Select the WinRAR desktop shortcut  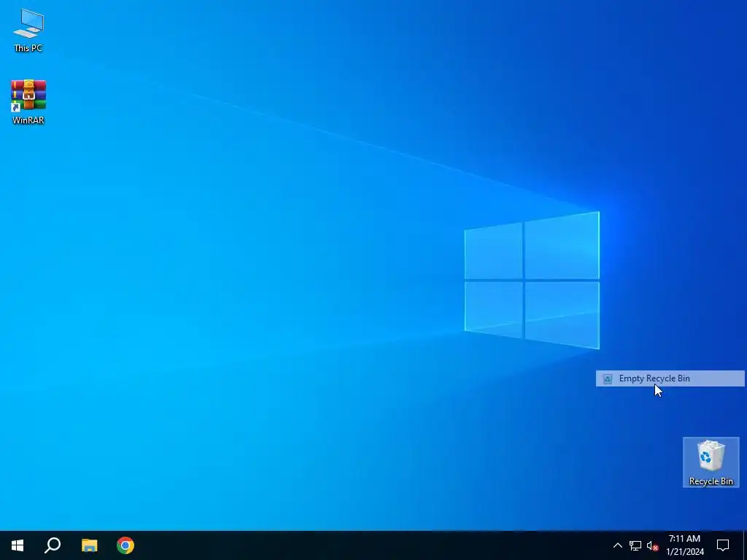click(x=28, y=102)
